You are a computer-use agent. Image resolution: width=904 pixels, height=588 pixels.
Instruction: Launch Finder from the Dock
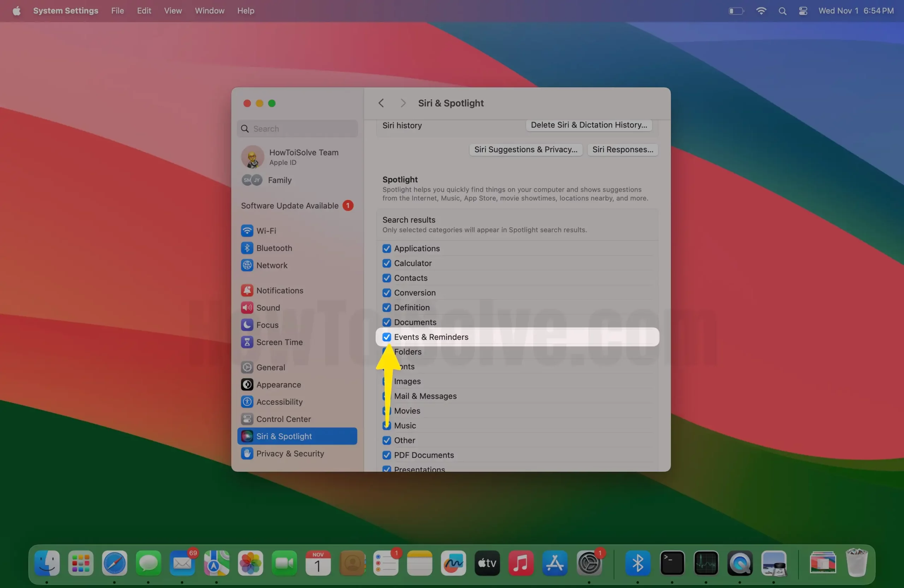47,563
